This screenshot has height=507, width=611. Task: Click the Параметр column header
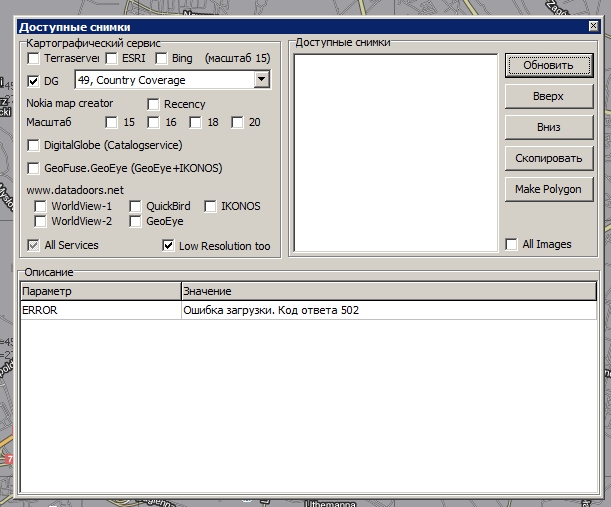(100, 291)
